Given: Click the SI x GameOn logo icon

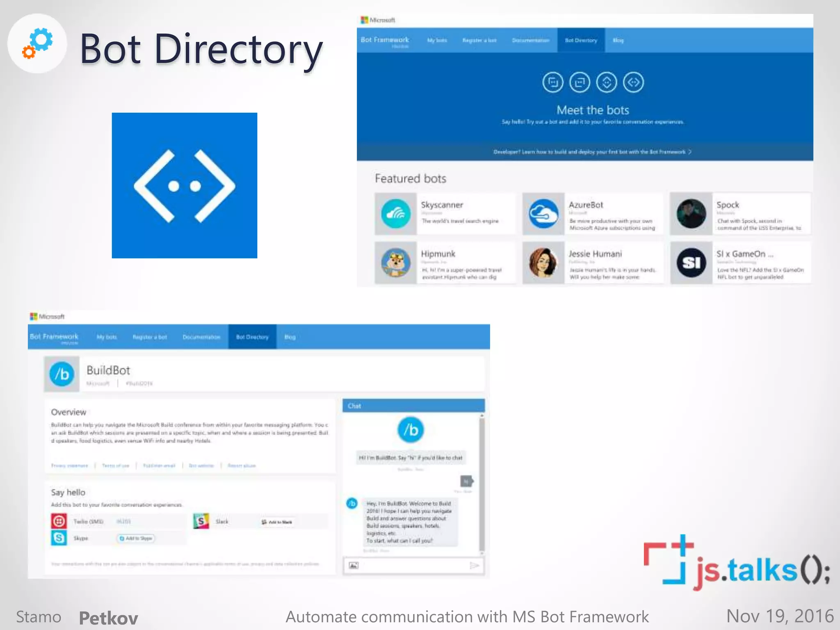Looking at the screenshot, I should 691,263.
